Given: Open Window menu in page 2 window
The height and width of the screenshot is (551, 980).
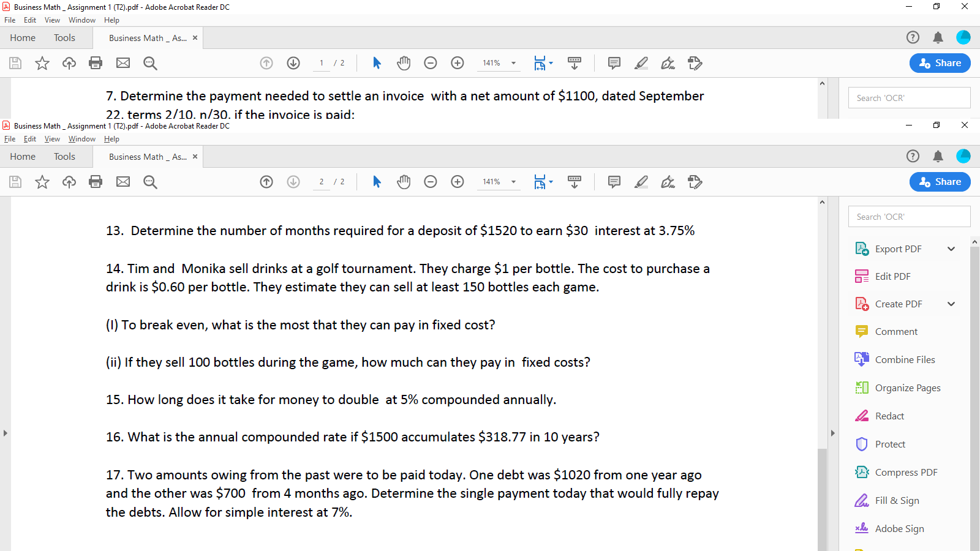Looking at the screenshot, I should point(82,139).
